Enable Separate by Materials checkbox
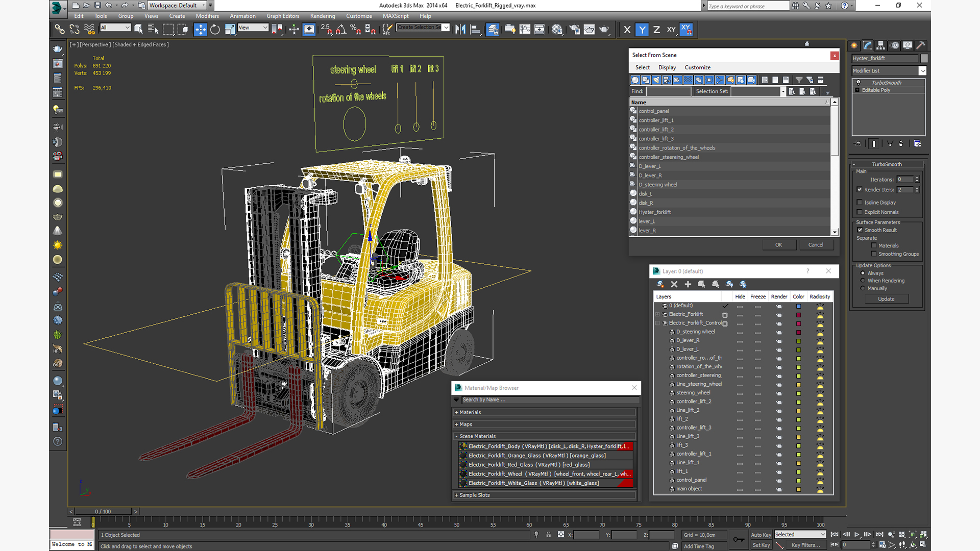980x551 pixels. click(874, 246)
